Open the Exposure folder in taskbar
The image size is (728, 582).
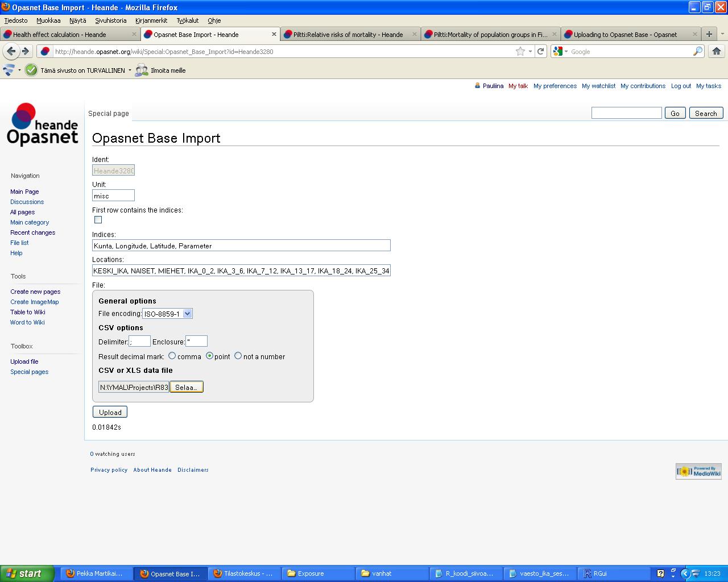tap(318, 573)
